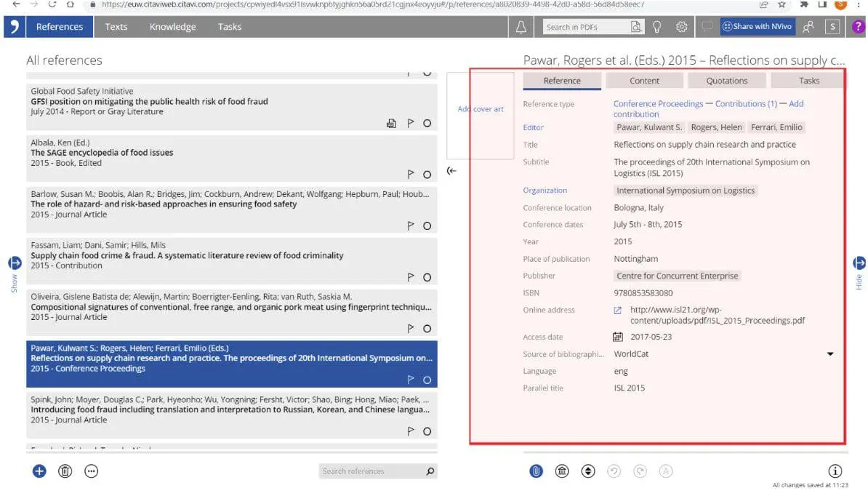Mark the Fassam, Dani supply chain entry circle

(x=427, y=277)
